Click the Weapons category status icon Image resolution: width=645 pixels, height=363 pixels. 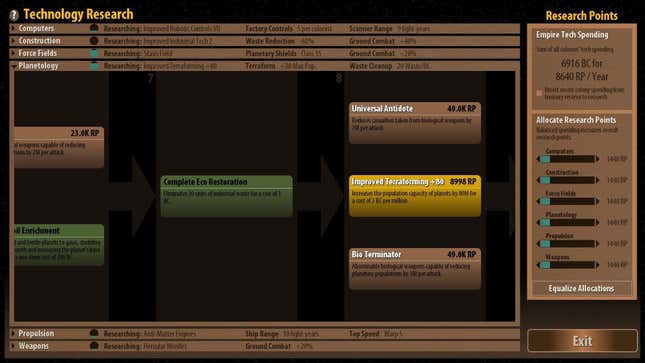coord(94,346)
